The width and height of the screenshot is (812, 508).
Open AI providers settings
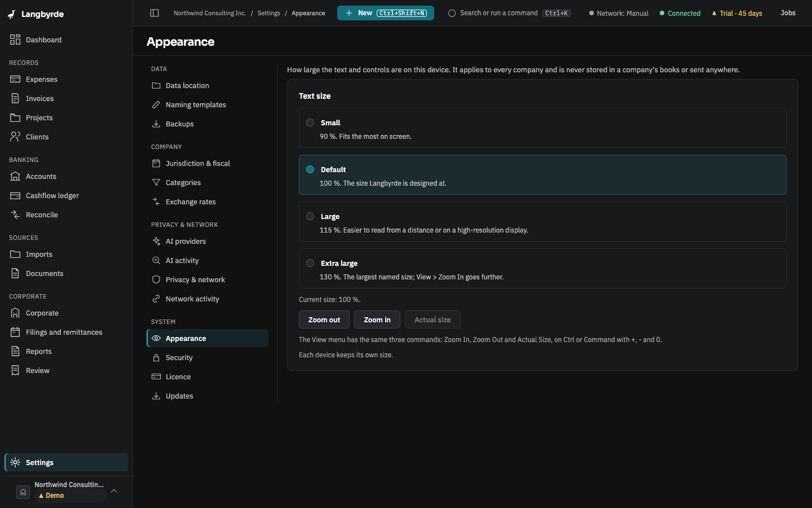208,241
